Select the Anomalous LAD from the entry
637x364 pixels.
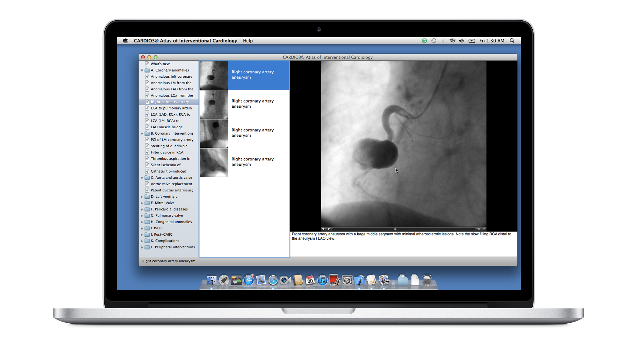172,89
